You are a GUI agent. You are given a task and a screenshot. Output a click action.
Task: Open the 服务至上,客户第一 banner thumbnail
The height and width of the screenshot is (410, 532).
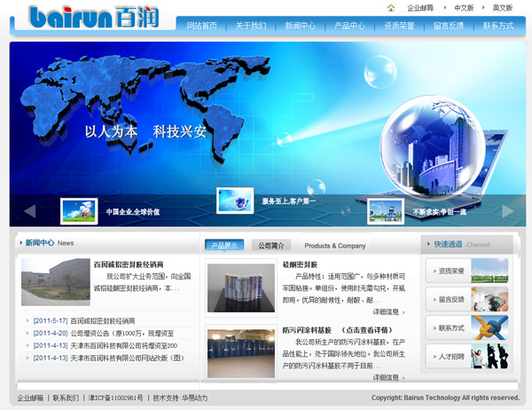point(235,201)
